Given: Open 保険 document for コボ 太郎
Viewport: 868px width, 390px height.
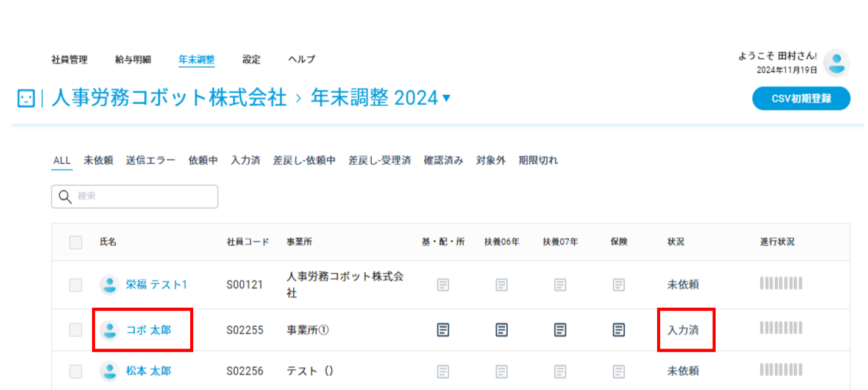Looking at the screenshot, I should tap(619, 330).
